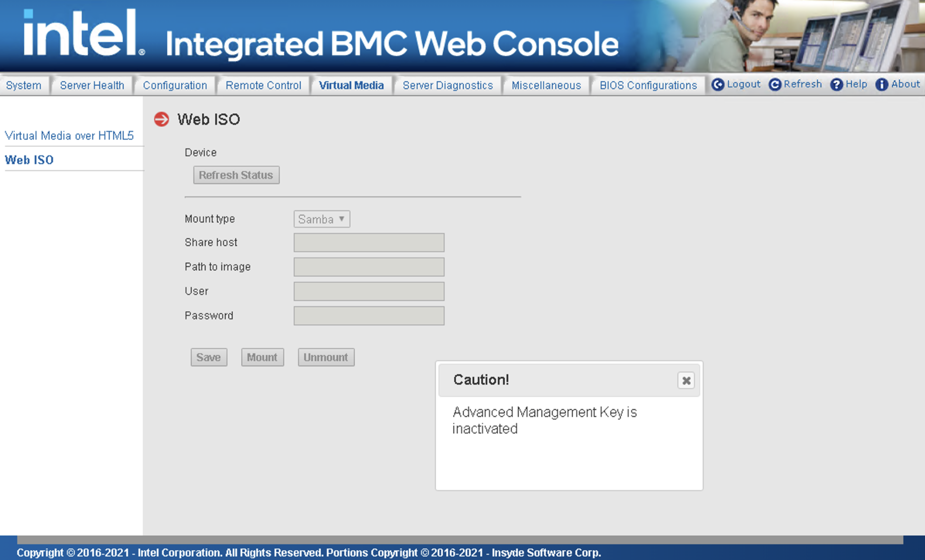The width and height of the screenshot is (925, 560).
Task: Click the Integrated BMC Web Console title
Action: point(392,44)
